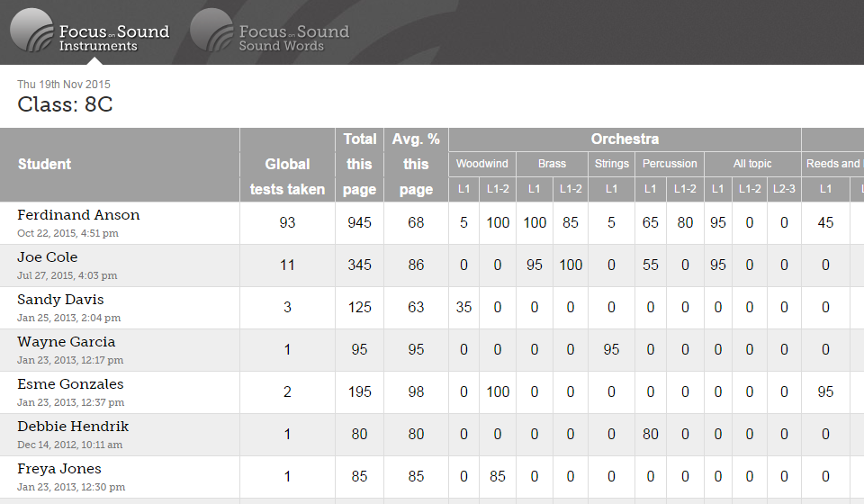Screen dimensions: 864x504
Task: Click Sandy Davis's Woodwind L1 score 35
Action: [x=464, y=308]
